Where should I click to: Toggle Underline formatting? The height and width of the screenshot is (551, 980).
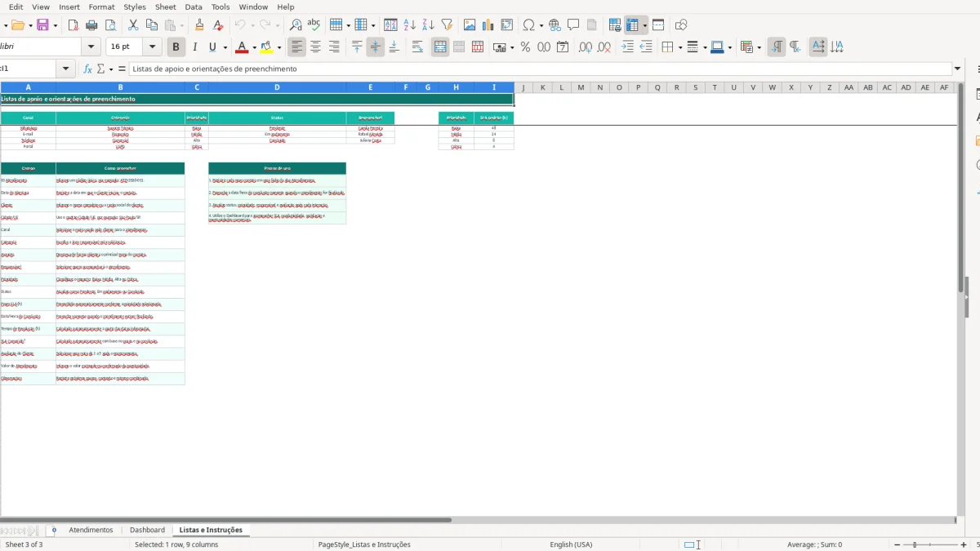point(213,47)
